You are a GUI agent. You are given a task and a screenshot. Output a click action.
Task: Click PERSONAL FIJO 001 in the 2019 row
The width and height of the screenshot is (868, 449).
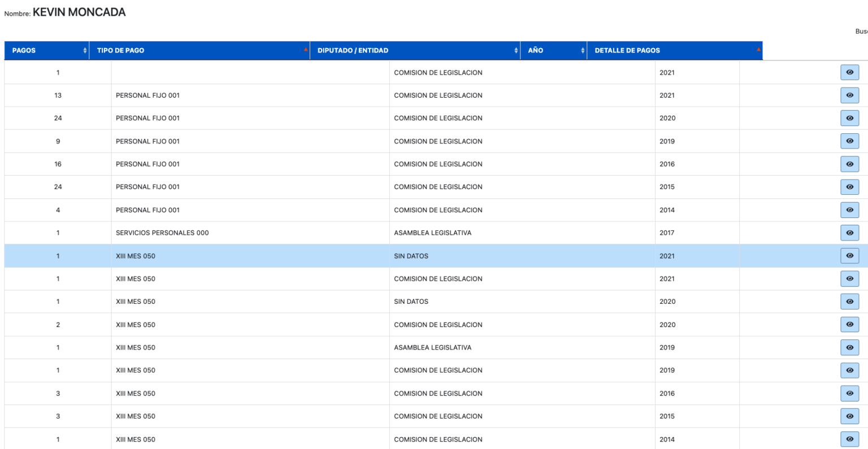147,141
